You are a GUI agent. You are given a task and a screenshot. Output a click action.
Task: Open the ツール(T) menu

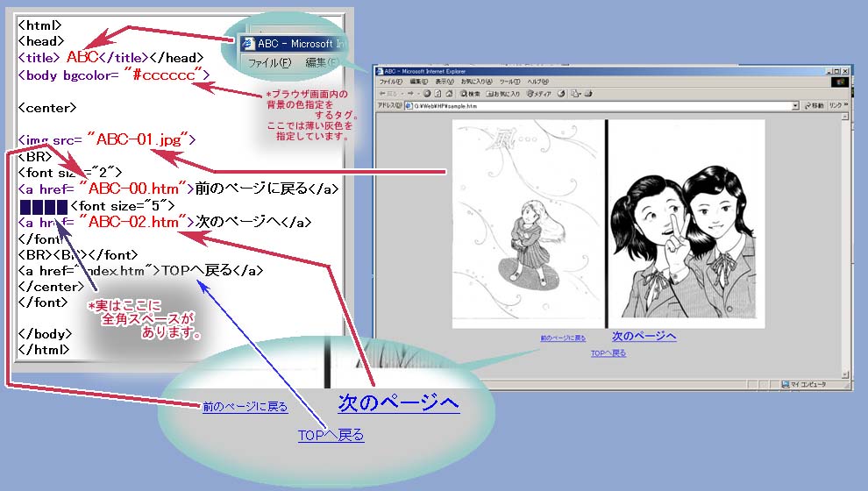coord(509,82)
